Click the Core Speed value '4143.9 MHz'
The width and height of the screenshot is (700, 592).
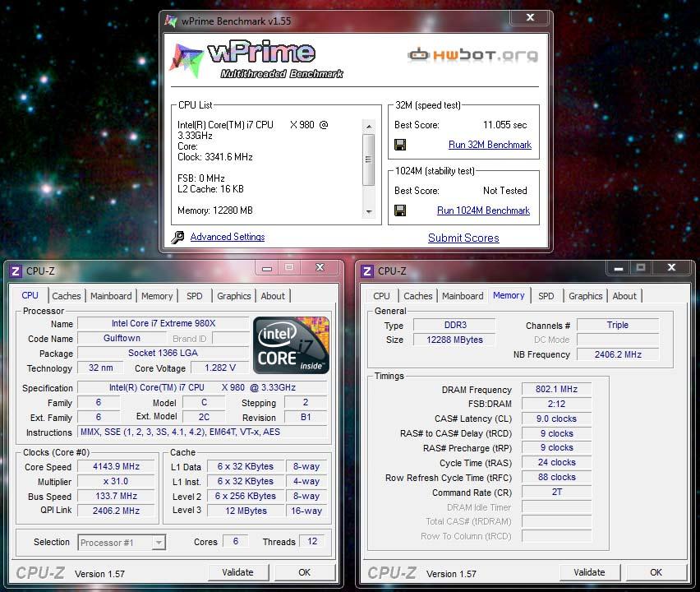(x=116, y=466)
